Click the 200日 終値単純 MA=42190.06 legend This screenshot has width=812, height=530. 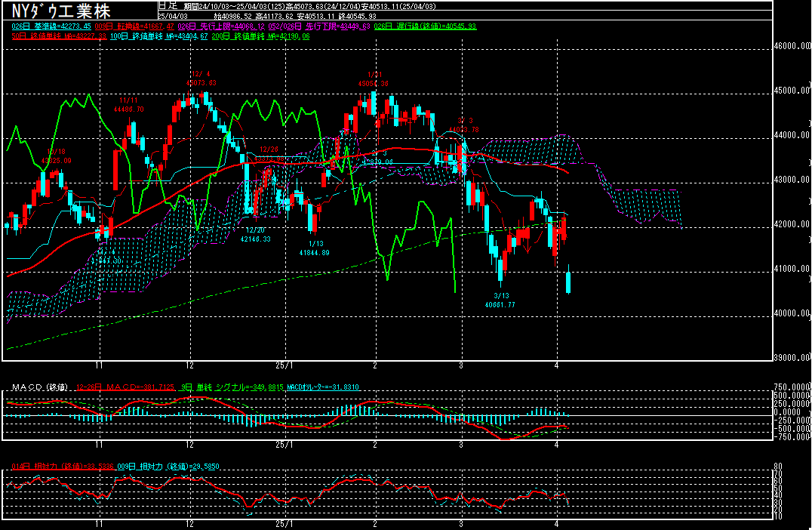point(261,36)
